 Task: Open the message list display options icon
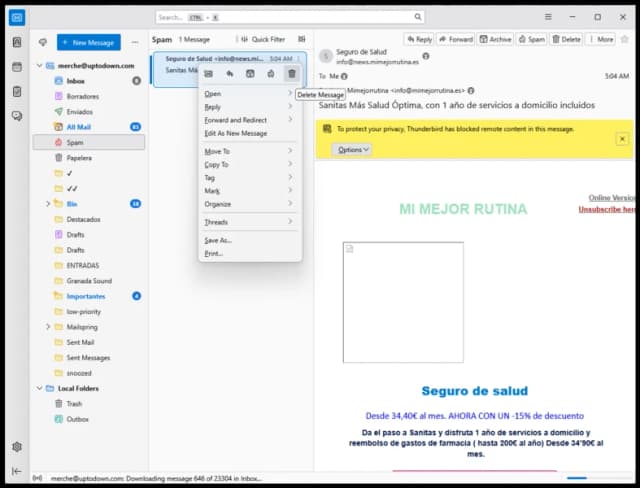302,39
